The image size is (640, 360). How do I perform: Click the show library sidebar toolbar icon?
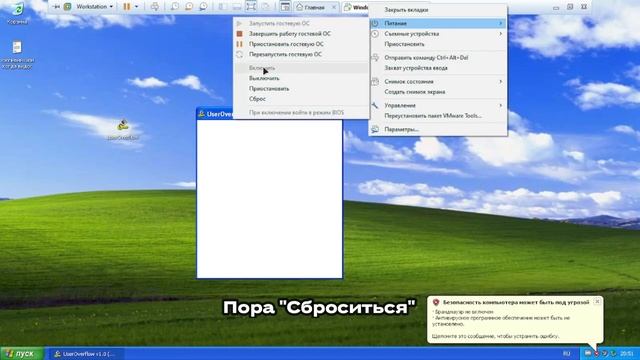(222, 7)
